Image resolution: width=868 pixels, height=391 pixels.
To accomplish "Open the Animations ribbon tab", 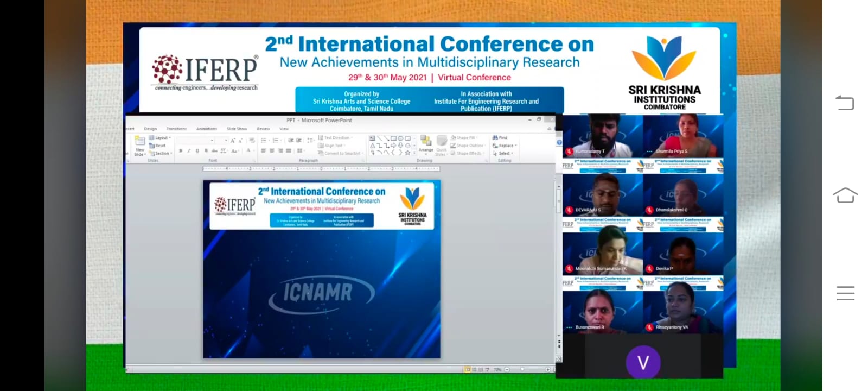I will pyautogui.click(x=206, y=129).
